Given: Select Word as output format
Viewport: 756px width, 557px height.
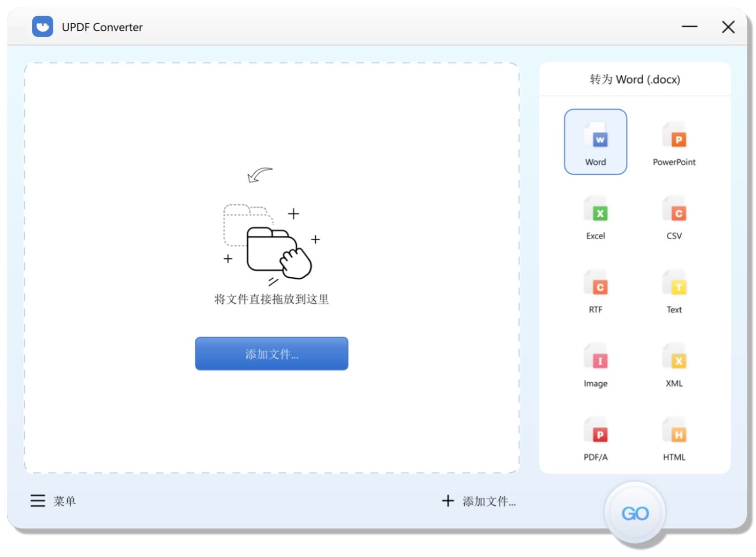Looking at the screenshot, I should click(595, 141).
